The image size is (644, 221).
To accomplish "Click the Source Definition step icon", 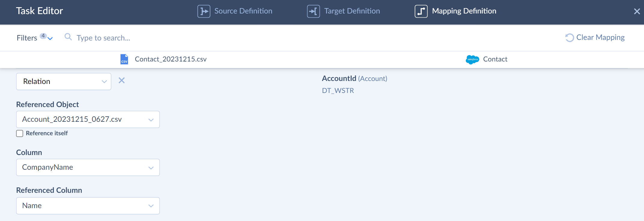I will point(204,11).
